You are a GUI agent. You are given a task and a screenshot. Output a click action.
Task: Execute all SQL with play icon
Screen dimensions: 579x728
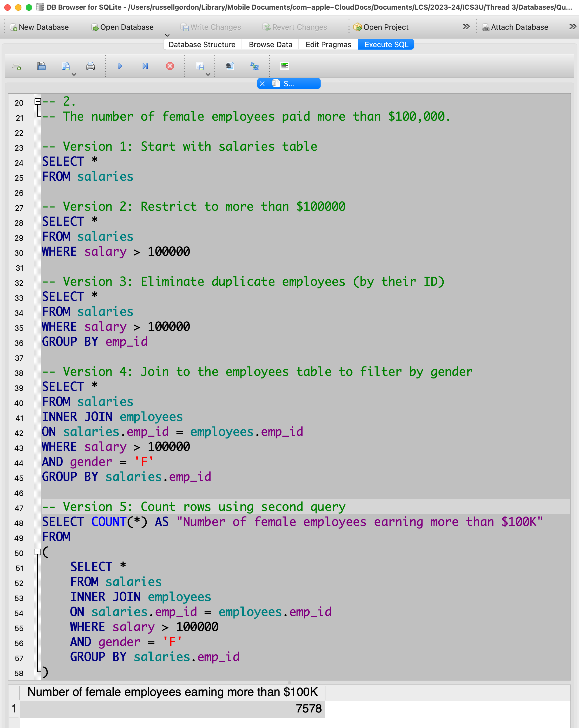[x=120, y=66]
